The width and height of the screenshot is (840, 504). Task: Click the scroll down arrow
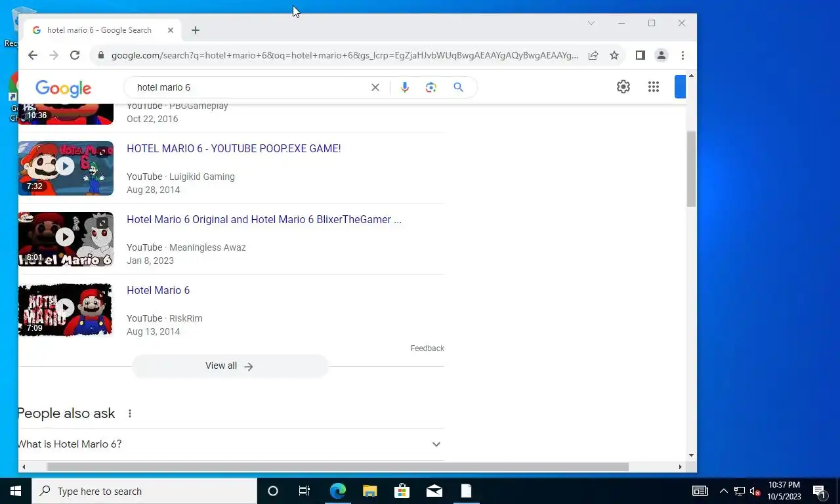(x=691, y=455)
